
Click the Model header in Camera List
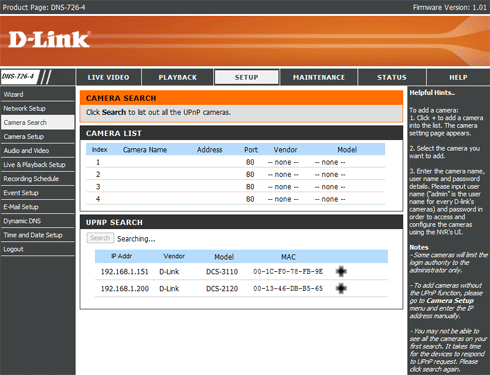347,150
